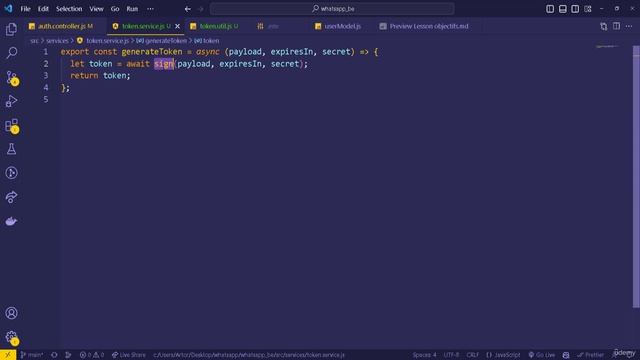Open the Run menu
Screen dimensions: 640x360
(x=132, y=9)
